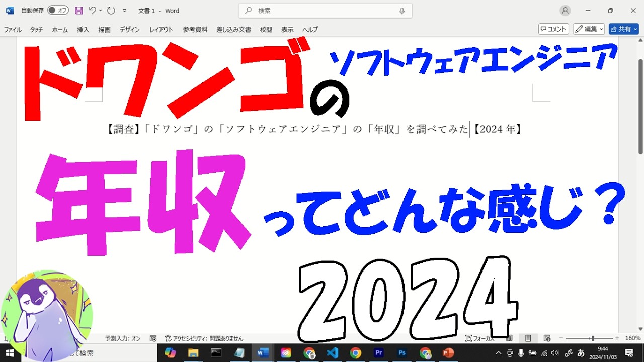Click the macro recording icon in status bar

tap(153, 338)
